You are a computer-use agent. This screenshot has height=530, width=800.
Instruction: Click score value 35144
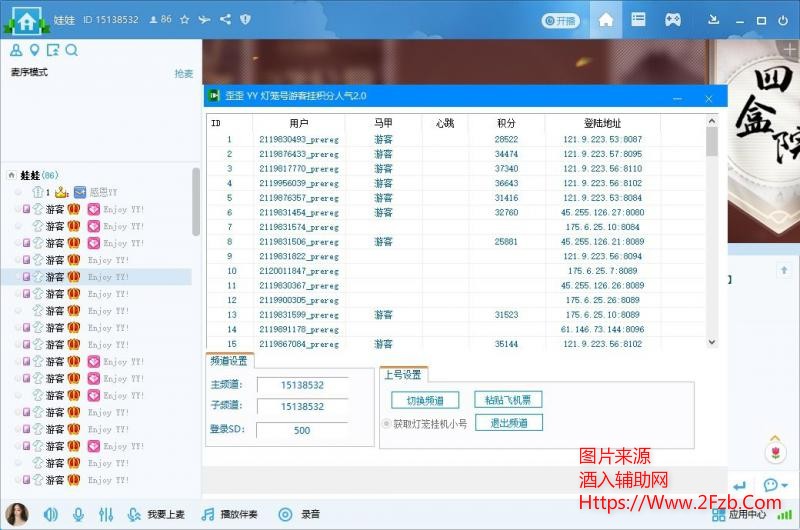click(x=506, y=344)
